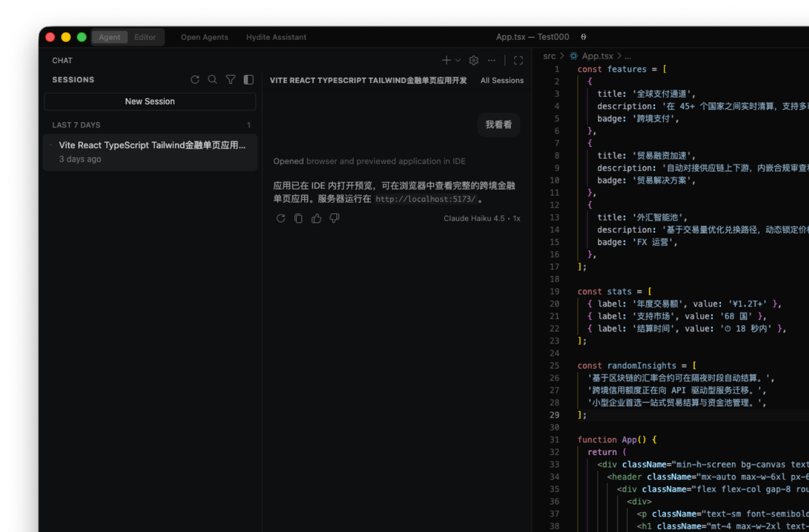
Task: Toggle the sessions sidebar layout
Action: click(x=248, y=80)
